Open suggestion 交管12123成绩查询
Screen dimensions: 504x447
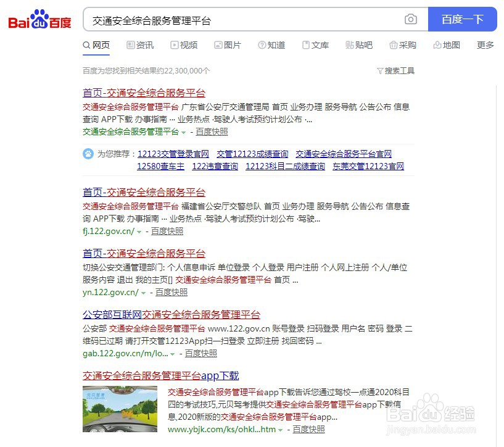coord(252,154)
